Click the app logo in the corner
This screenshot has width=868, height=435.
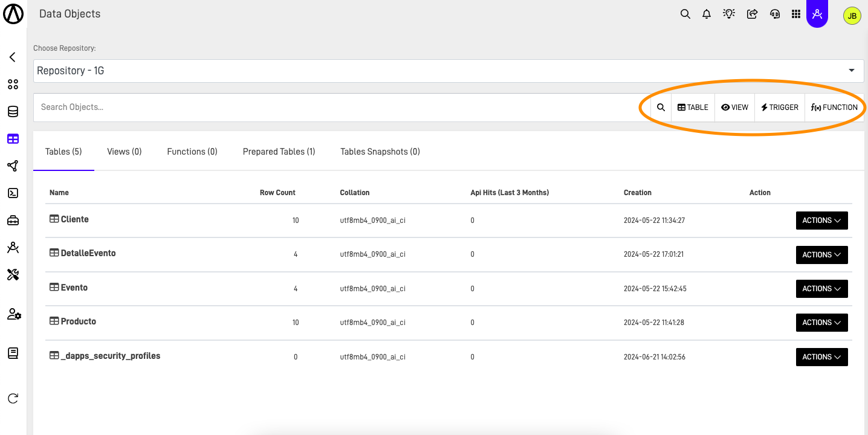[13, 13]
